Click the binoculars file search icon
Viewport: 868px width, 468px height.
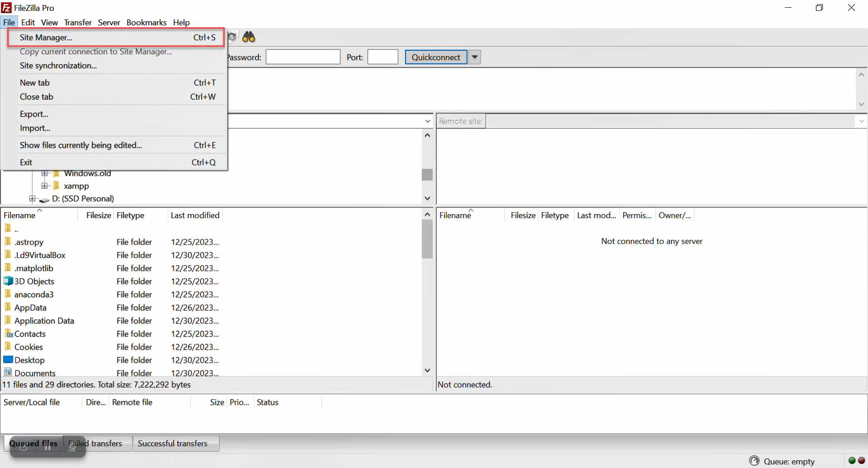click(249, 37)
